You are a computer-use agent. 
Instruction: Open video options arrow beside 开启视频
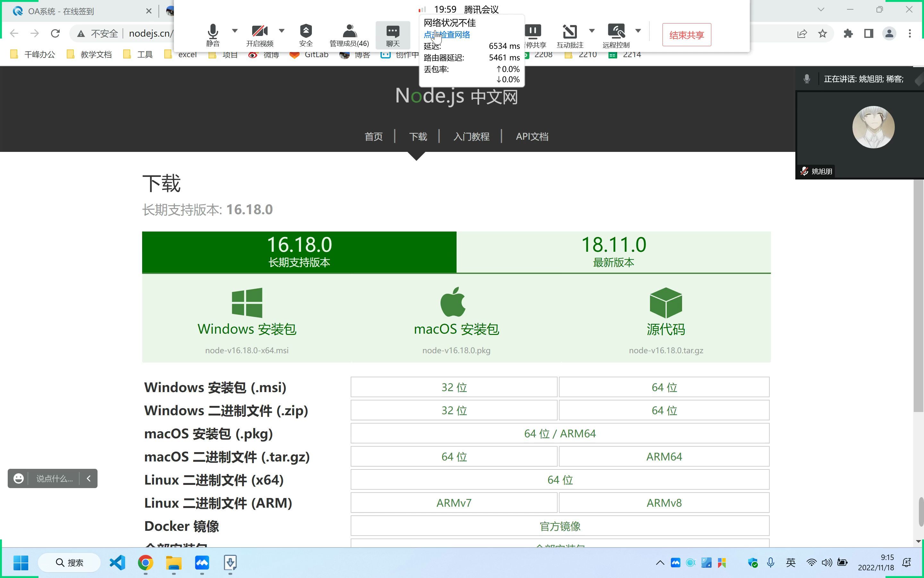tap(282, 31)
